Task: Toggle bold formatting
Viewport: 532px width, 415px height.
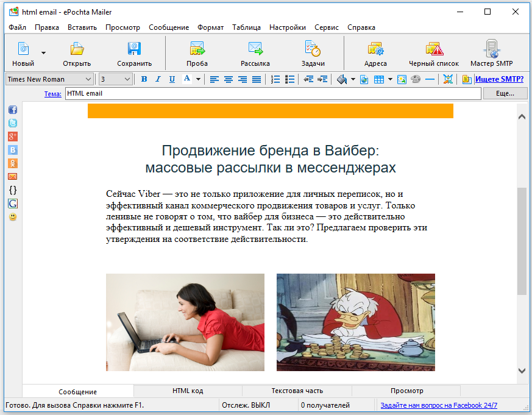Action: tap(144, 79)
